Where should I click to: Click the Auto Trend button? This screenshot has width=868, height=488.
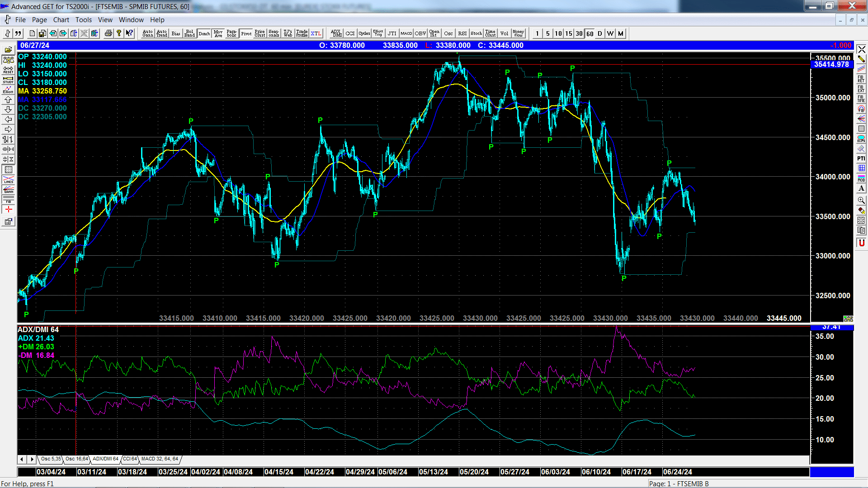162,33
